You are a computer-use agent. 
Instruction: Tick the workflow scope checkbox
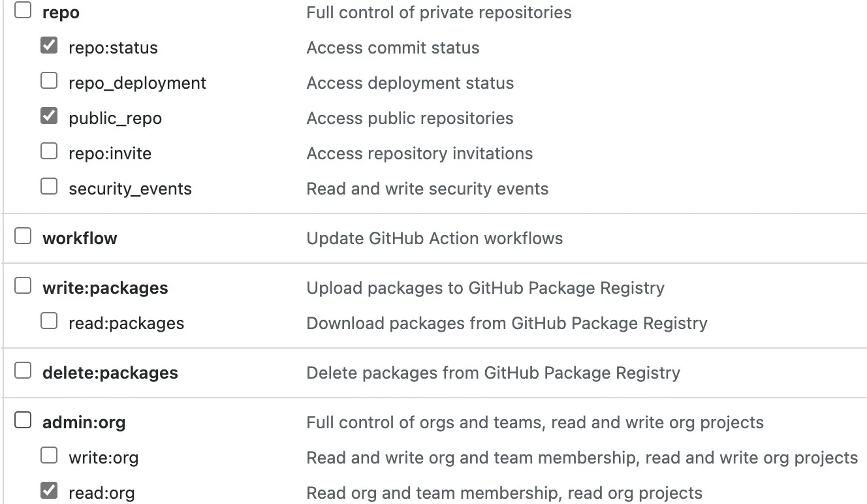coord(23,236)
